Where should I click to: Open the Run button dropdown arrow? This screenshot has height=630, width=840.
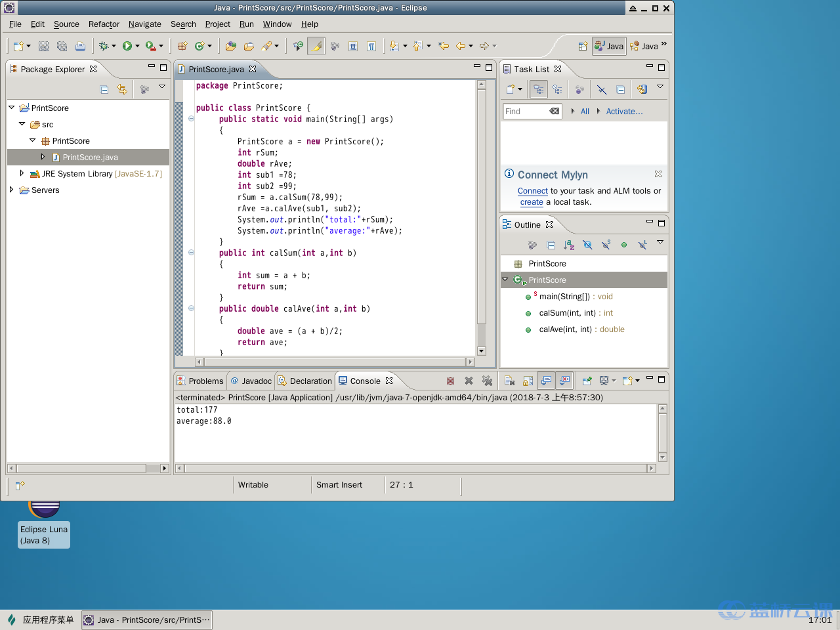137,46
